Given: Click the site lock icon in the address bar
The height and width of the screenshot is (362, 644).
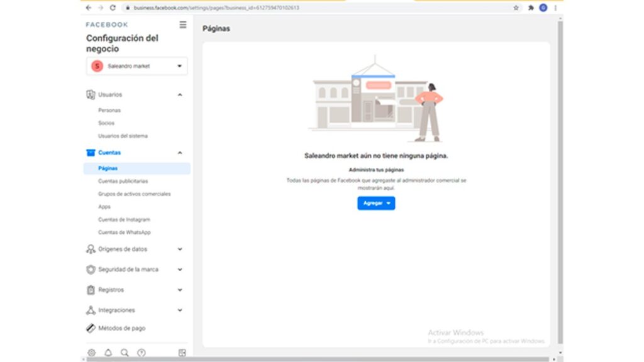Looking at the screenshot, I should coord(127,8).
